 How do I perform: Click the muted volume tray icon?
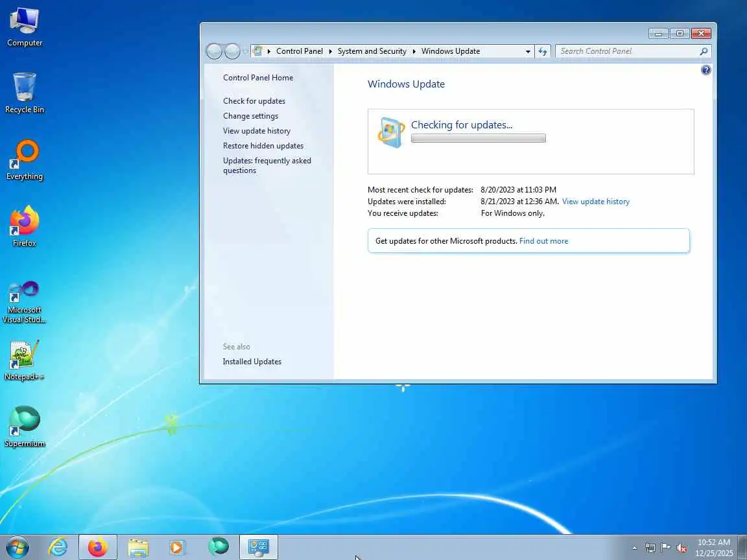pyautogui.click(x=682, y=548)
